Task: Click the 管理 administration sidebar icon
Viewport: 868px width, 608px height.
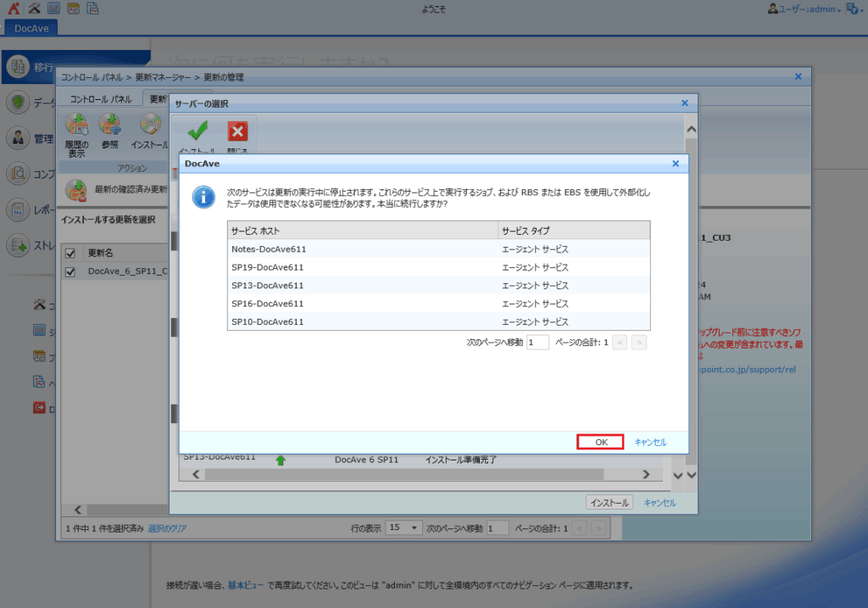Action: point(18,138)
